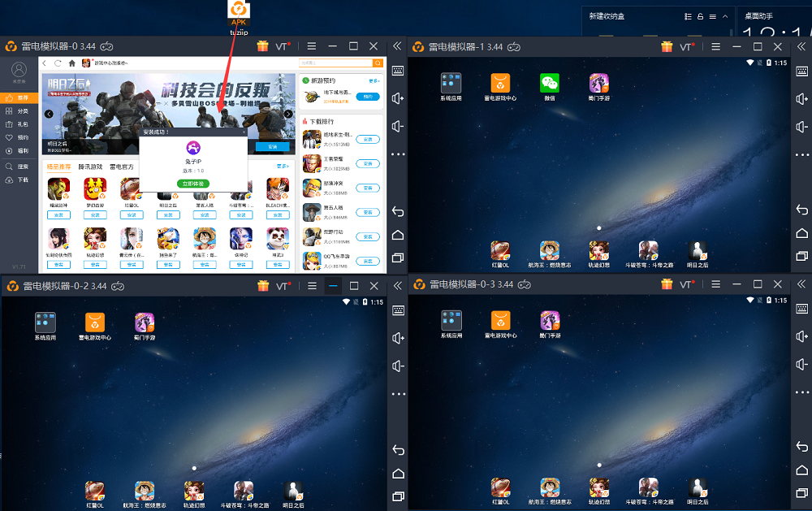The image size is (812, 511).
Task: Open recent apps in 雷电模拟器-0 sidebar
Action: [398, 258]
